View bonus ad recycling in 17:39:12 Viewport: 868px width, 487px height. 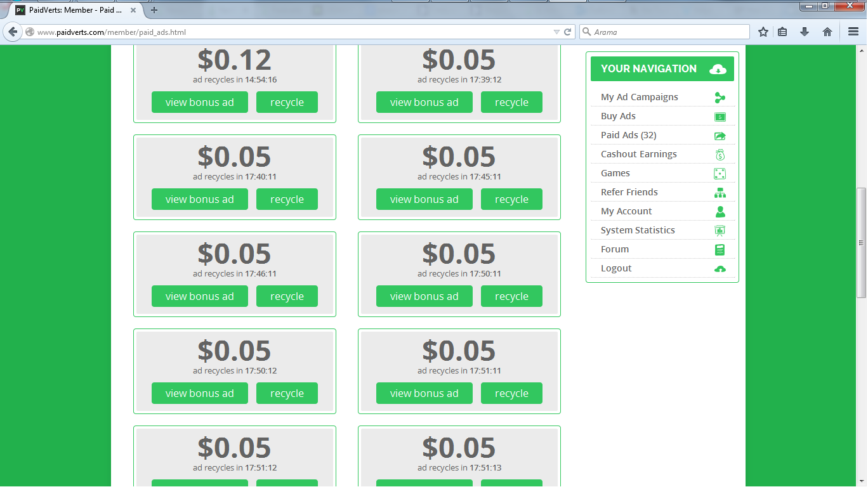(424, 102)
